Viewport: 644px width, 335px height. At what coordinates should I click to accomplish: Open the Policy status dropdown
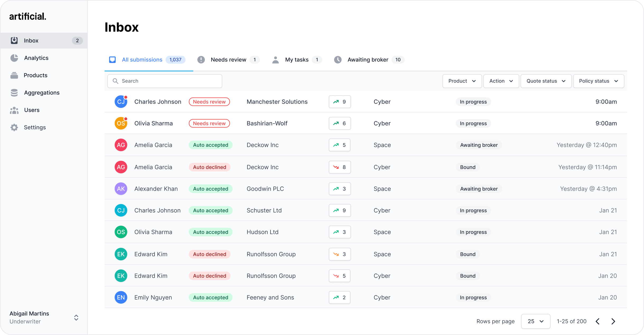[598, 81]
